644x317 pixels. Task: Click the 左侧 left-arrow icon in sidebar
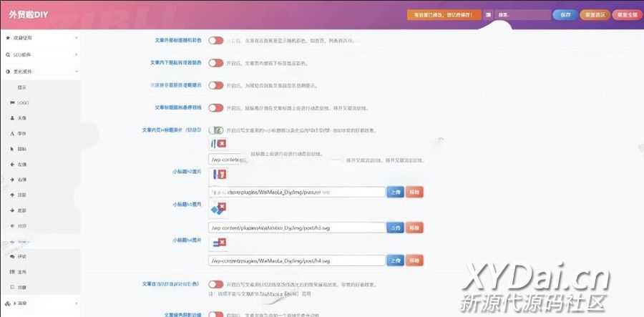click(12, 164)
